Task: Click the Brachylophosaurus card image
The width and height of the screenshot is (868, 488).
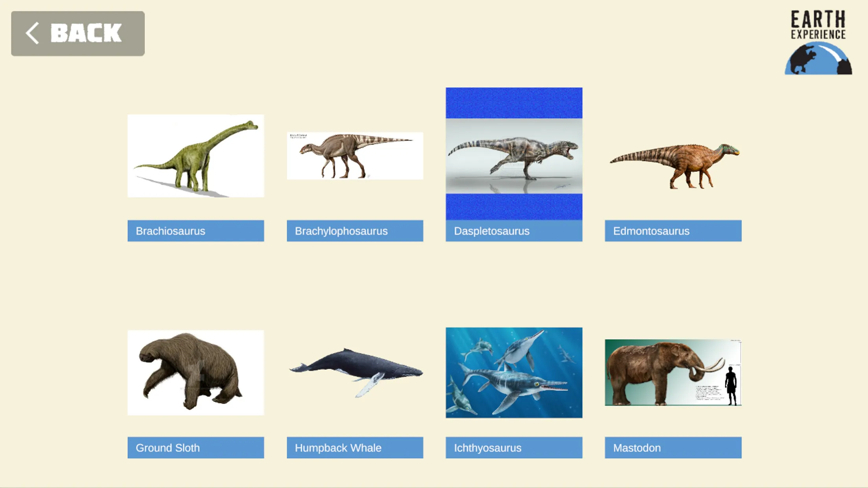Action: click(355, 156)
